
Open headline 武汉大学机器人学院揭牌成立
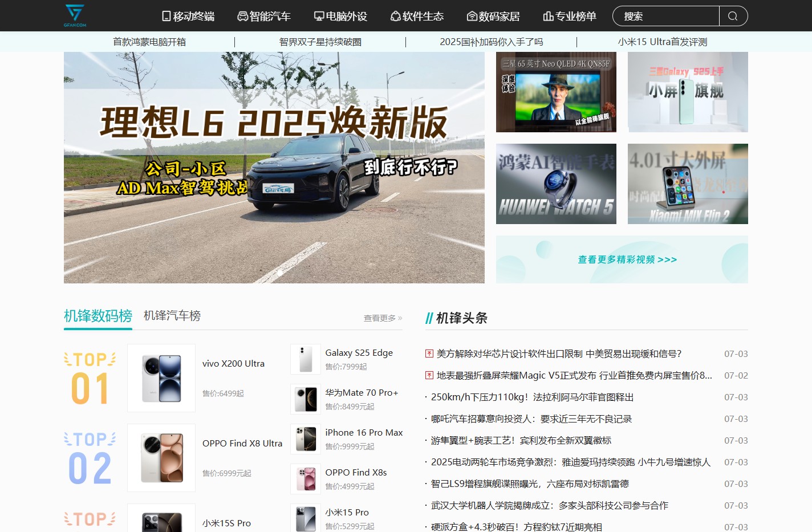(x=550, y=505)
